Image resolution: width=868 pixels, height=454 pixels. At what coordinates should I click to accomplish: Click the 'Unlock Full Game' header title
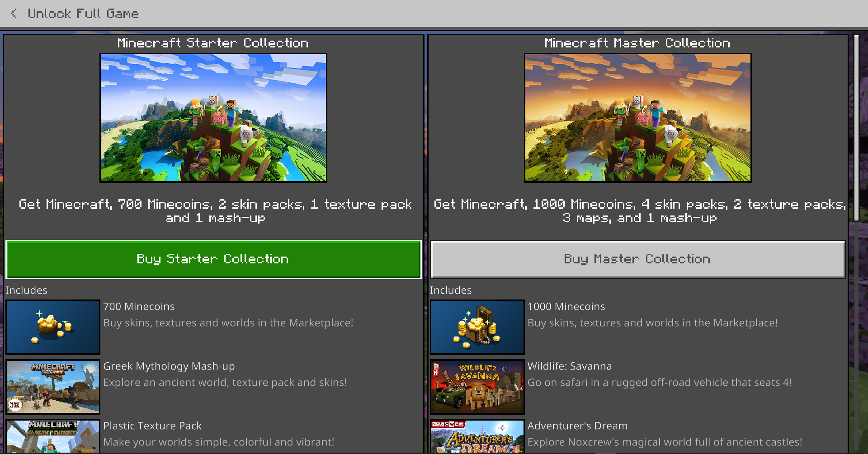83,14
